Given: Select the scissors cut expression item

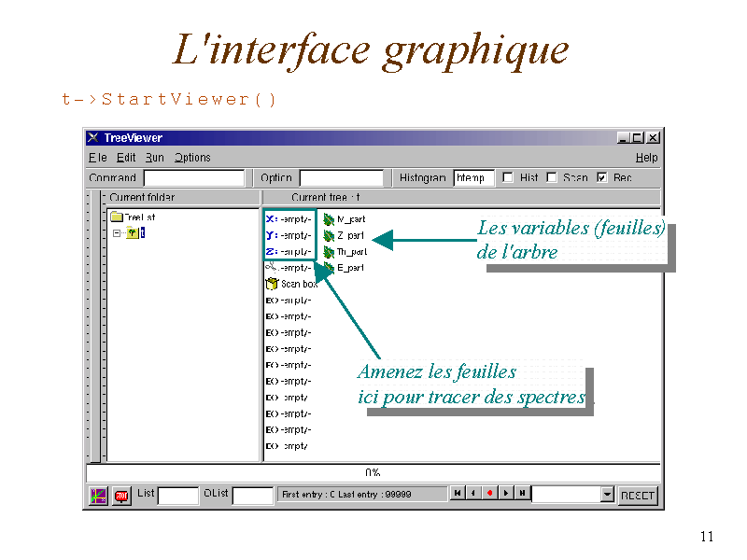Looking at the screenshot, I should click(x=272, y=268).
